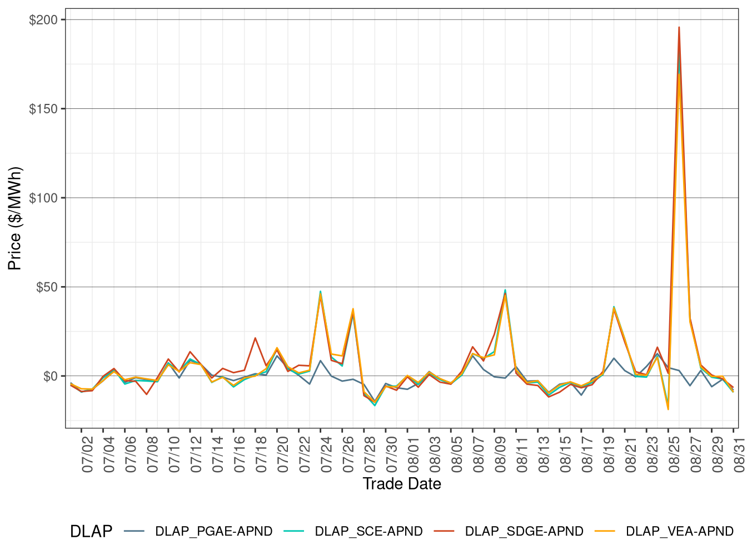Click the 07/28 date tick label
The width and height of the screenshot is (747, 560).
click(x=370, y=454)
